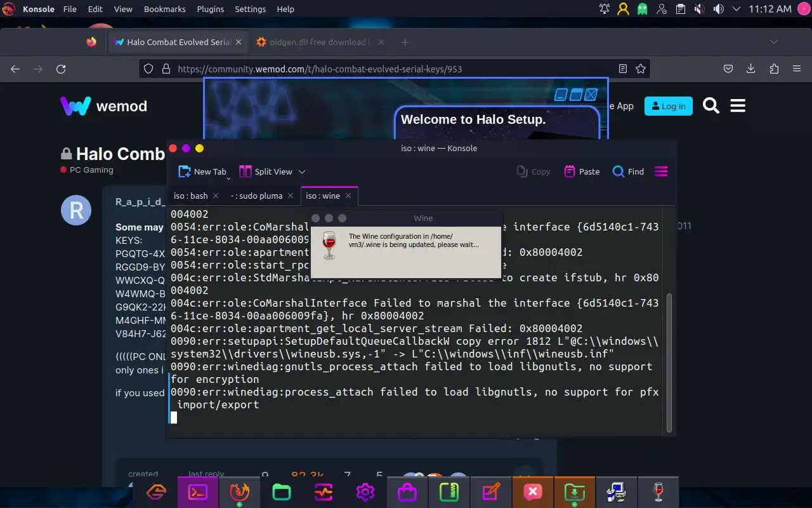The width and height of the screenshot is (812, 508).
Task: Click the notifications bell tray icon
Action: [605, 9]
